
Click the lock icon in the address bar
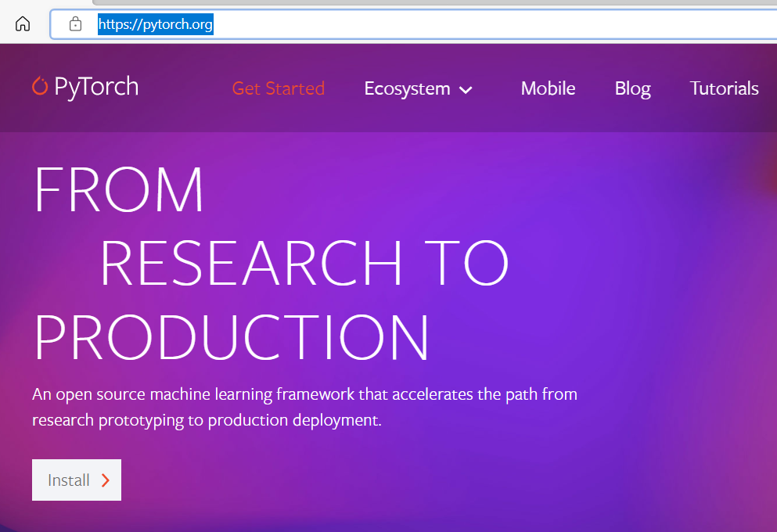[74, 23]
